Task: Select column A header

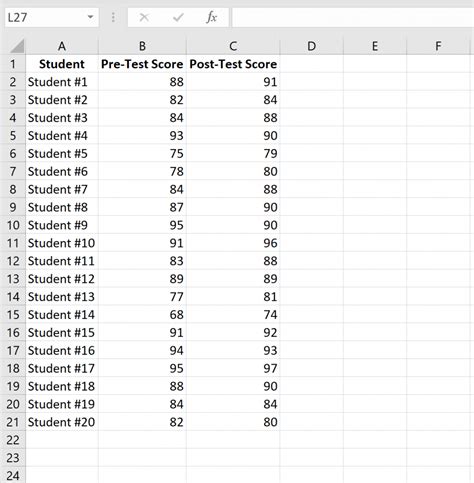Action: pos(62,46)
